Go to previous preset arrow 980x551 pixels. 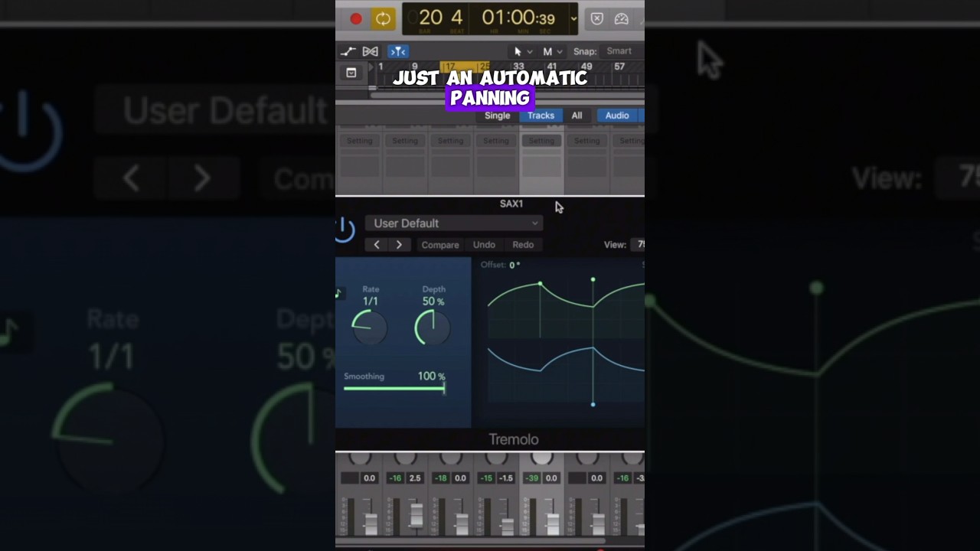click(376, 245)
